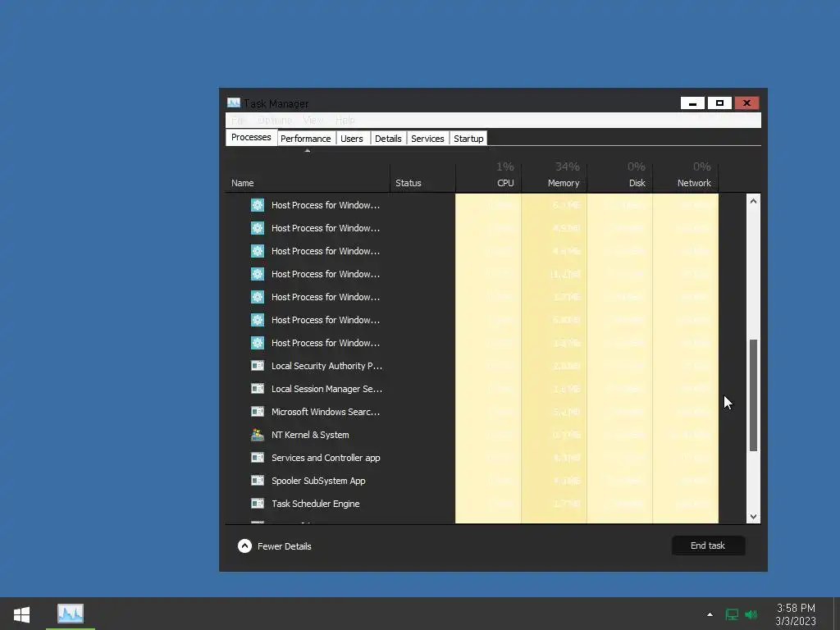The width and height of the screenshot is (840, 630).
Task: Click the Local Security Authority process icon
Action: [x=257, y=366]
